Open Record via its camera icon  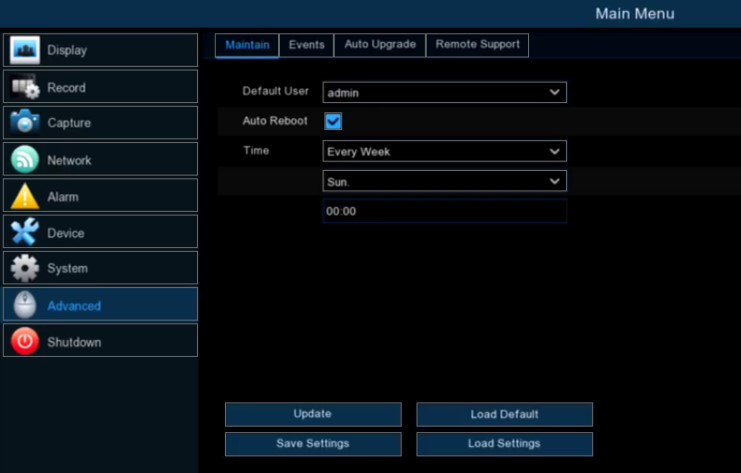25,87
